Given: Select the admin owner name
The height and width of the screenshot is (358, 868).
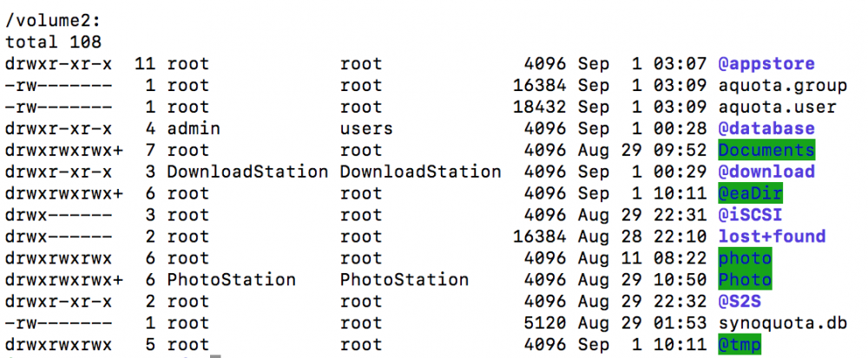Looking at the screenshot, I should tap(194, 128).
